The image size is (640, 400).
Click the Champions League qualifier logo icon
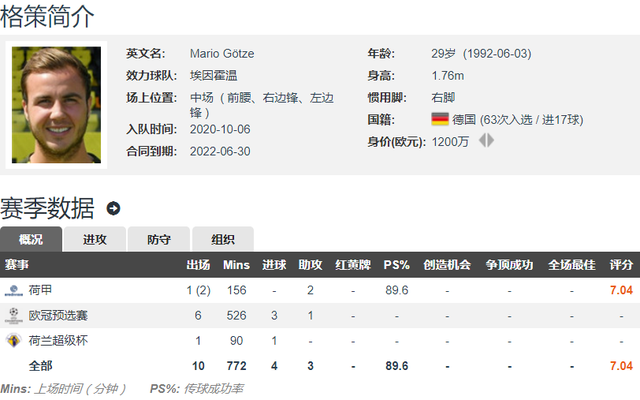point(13,316)
